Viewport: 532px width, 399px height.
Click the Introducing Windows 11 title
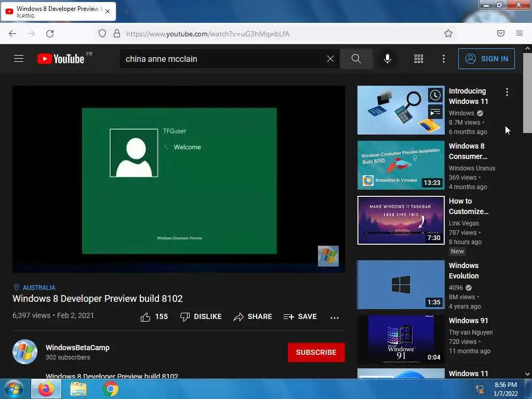coord(468,96)
